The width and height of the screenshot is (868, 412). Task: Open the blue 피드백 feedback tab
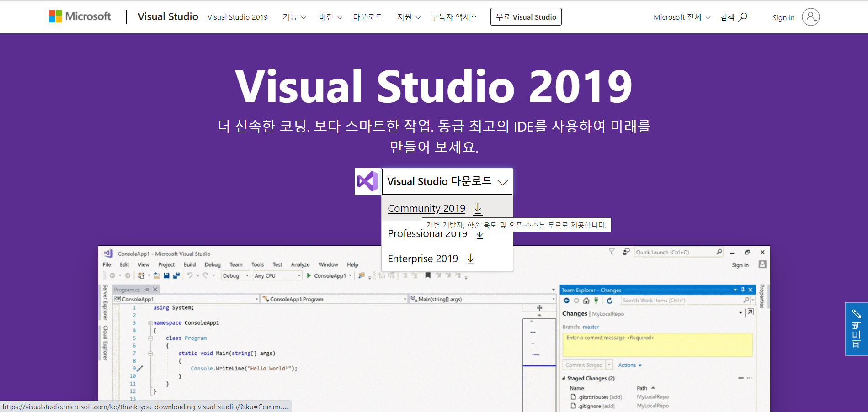(x=856, y=329)
